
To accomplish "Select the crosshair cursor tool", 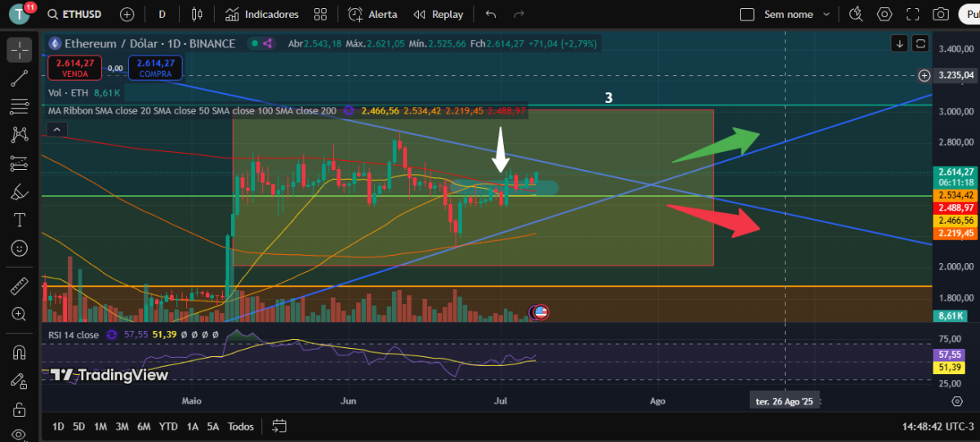I will pos(20,50).
